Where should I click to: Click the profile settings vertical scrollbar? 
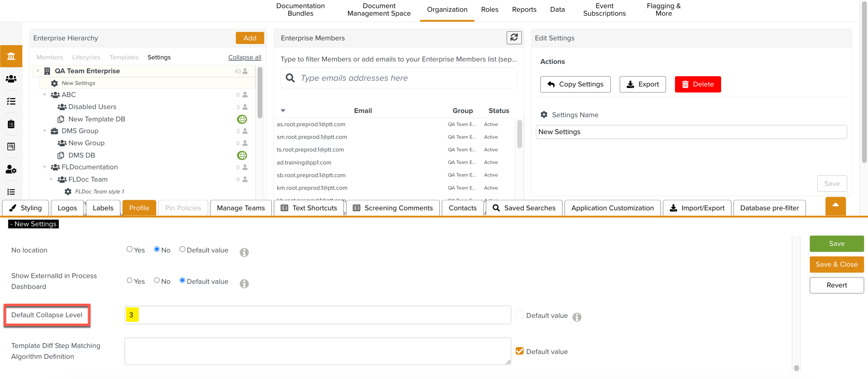click(x=796, y=368)
